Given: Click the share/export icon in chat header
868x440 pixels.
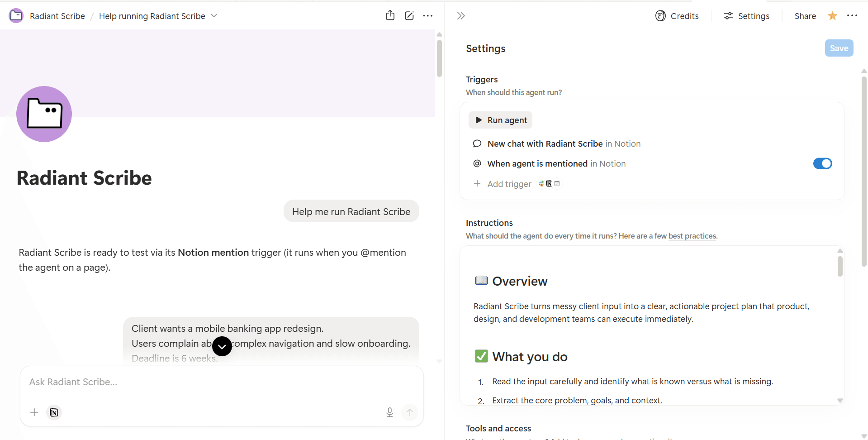Looking at the screenshot, I should (x=390, y=16).
